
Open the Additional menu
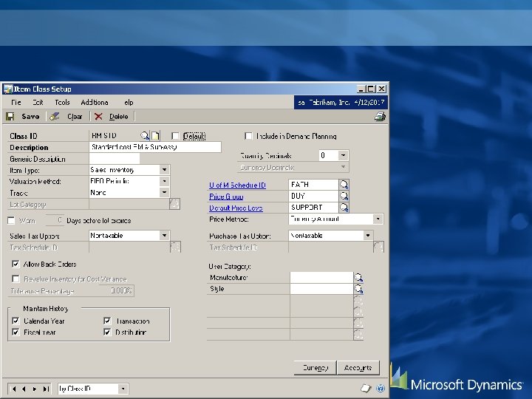(x=95, y=103)
